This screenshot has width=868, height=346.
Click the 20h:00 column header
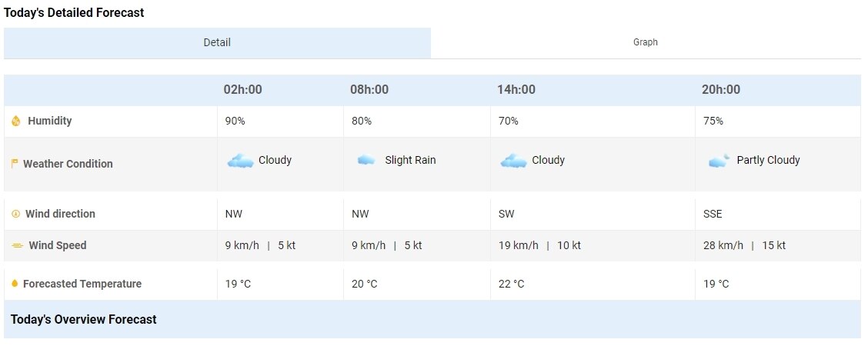[x=721, y=90]
